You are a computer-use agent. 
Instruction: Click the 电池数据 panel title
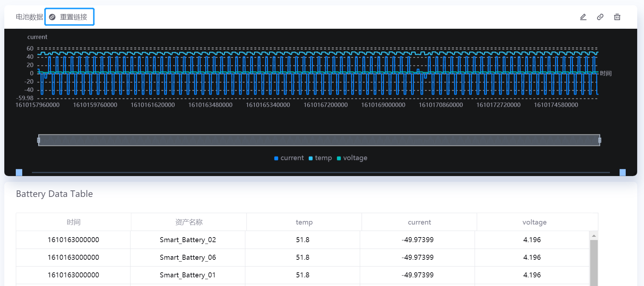[x=29, y=17]
